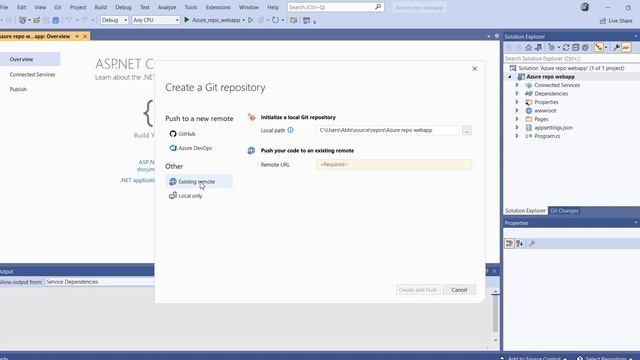Open the Git menu
This screenshot has height=360, width=640.
coord(58,7)
